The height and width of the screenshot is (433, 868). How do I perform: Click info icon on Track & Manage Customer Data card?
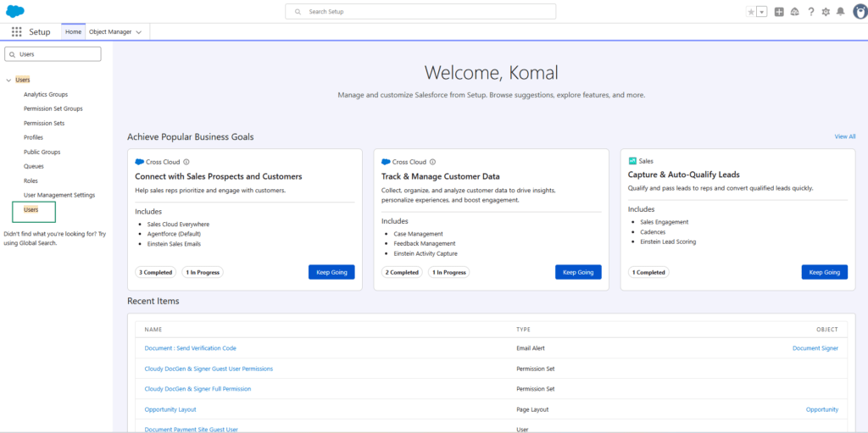[x=432, y=162]
